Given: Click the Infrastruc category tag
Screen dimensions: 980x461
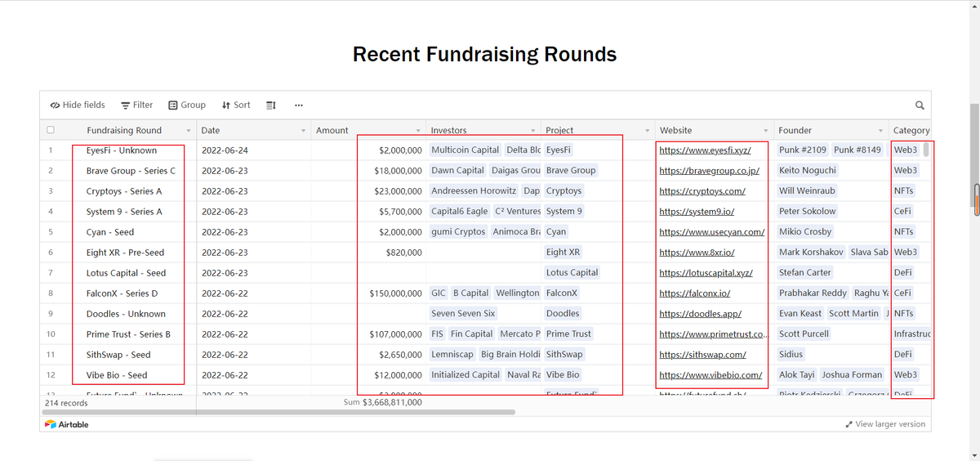Looking at the screenshot, I should click(912, 334).
